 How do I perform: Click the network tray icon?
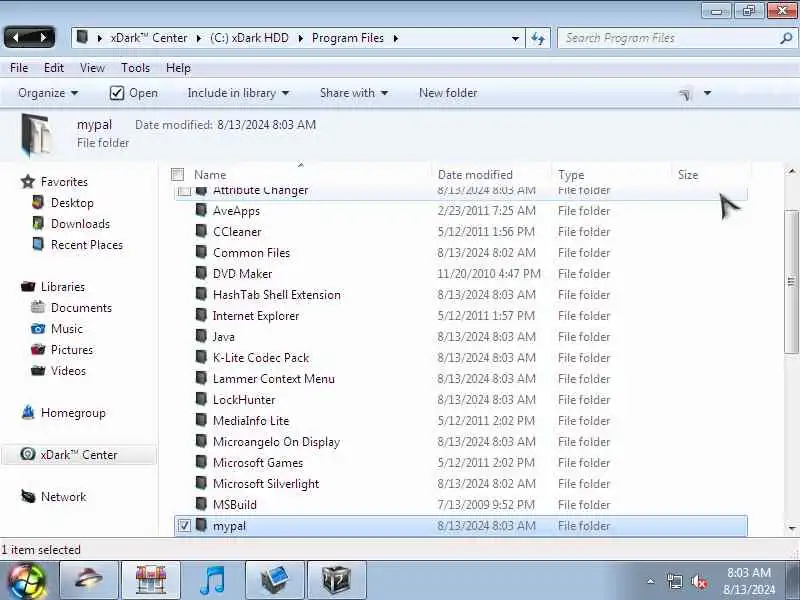pyautogui.click(x=674, y=581)
